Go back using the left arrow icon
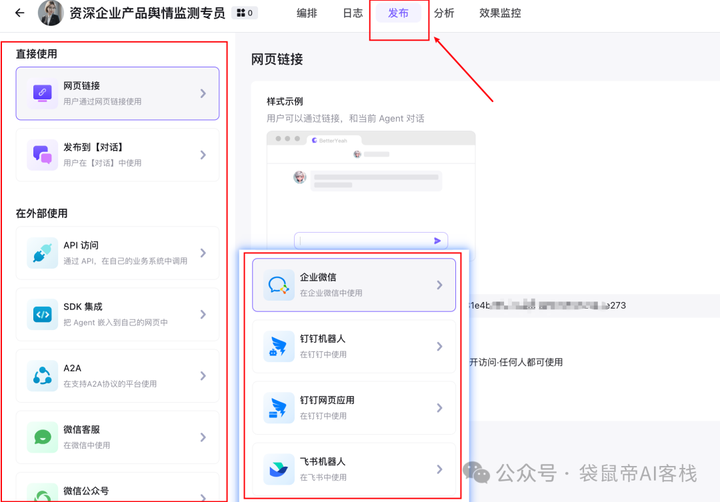The width and height of the screenshot is (720, 502). point(19,13)
